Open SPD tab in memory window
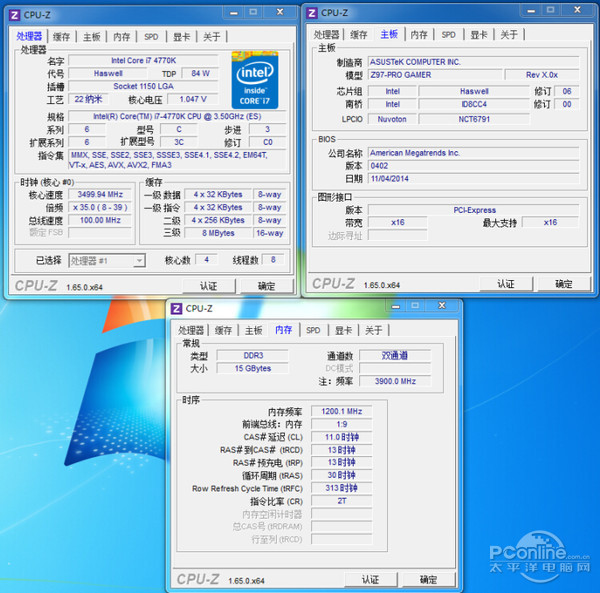600x593 pixels. [313, 330]
